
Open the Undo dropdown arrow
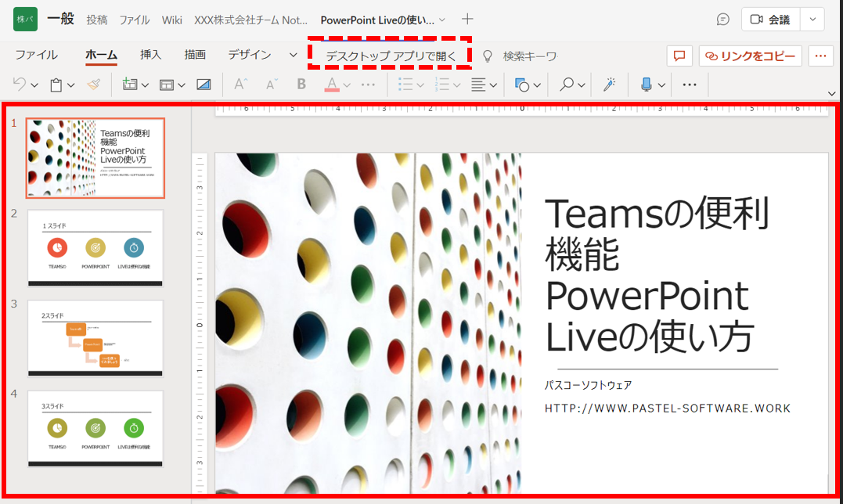[x=34, y=85]
